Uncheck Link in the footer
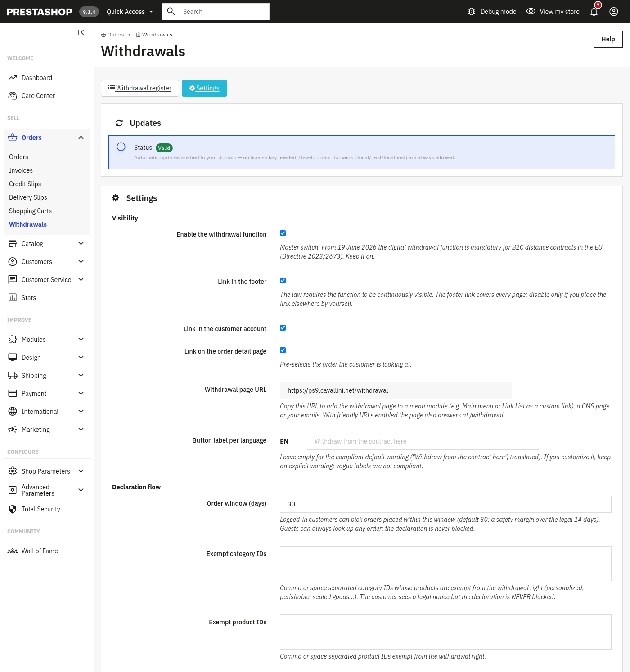This screenshot has height=672, width=630. pyautogui.click(x=283, y=281)
